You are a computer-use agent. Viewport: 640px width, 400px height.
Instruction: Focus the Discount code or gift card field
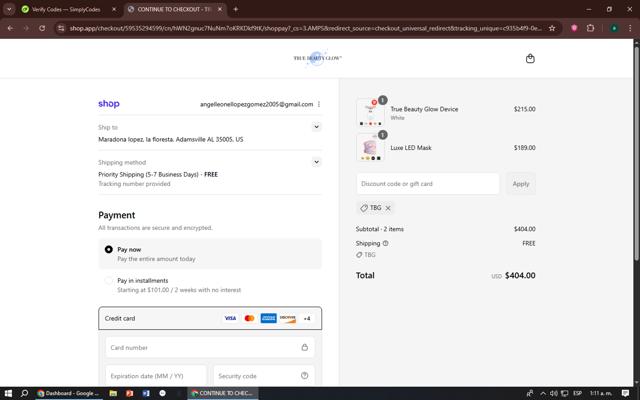(428, 184)
